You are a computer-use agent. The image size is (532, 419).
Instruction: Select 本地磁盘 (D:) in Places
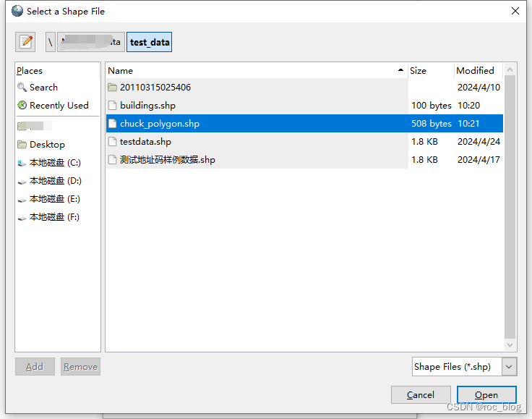[57, 181]
